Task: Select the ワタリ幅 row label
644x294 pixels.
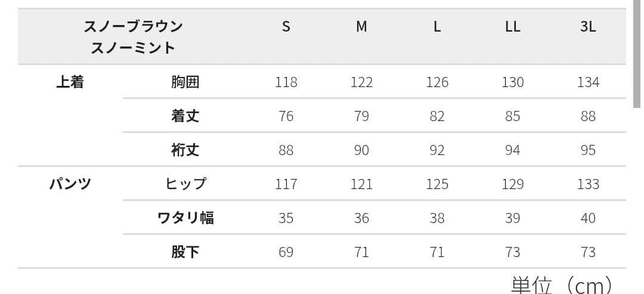Action: click(185, 218)
